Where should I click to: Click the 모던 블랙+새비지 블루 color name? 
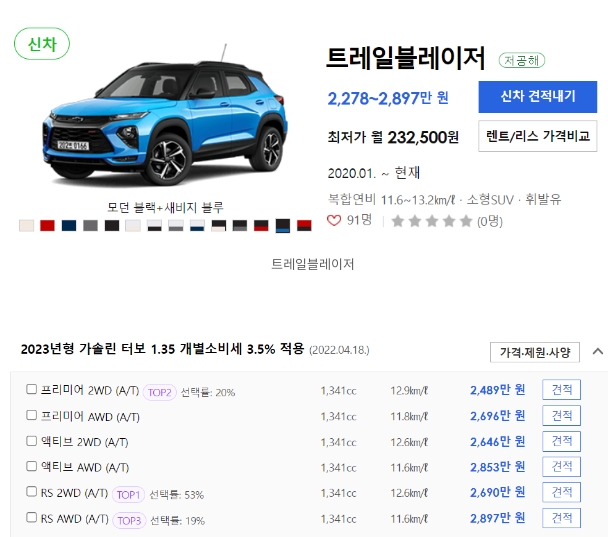pyautogui.click(x=165, y=207)
